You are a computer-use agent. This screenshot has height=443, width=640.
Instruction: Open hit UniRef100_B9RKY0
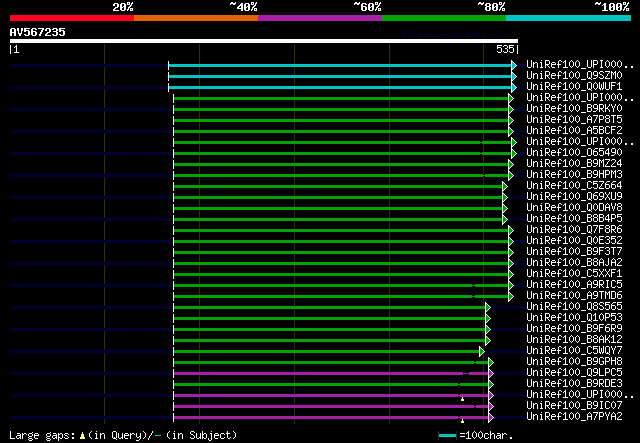click(574, 109)
